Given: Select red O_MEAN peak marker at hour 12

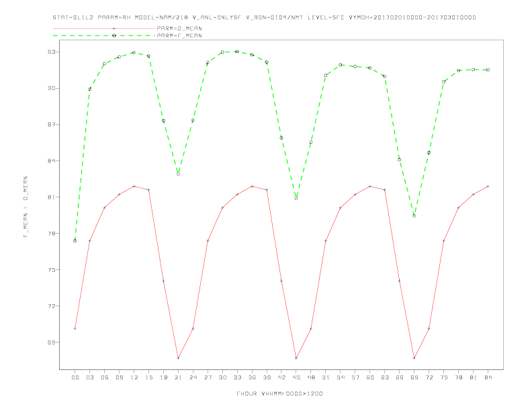Looking at the screenshot, I should coord(134,186).
